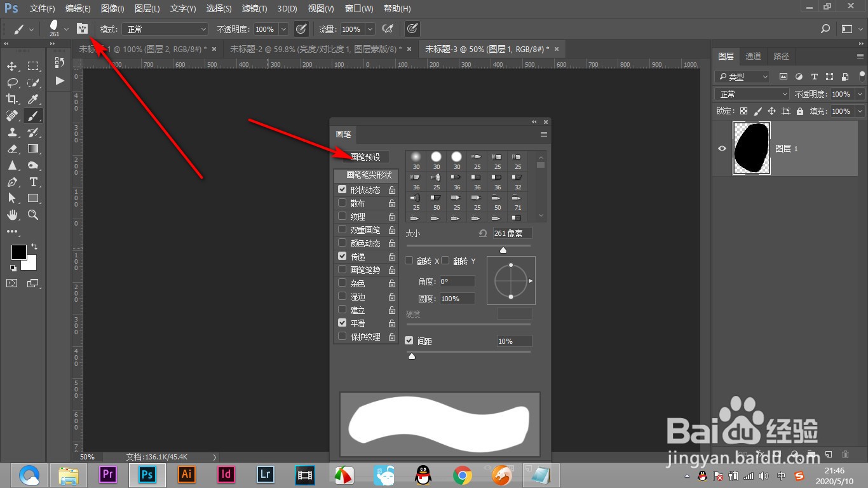
Task: Click the 画笔预设 button
Action: pos(366,156)
